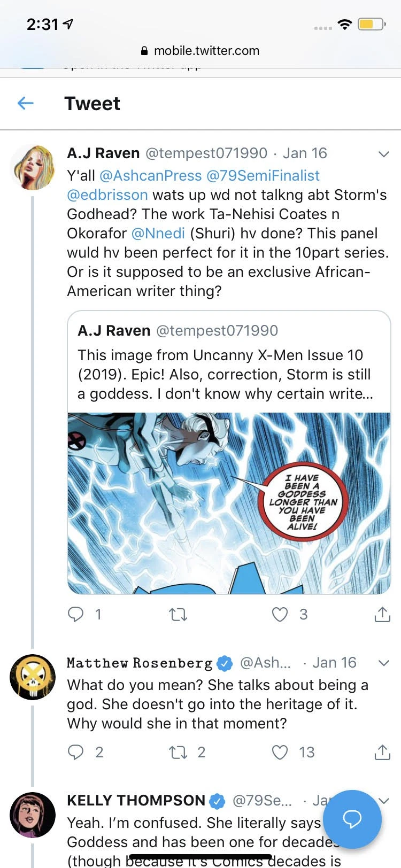This screenshot has width=401, height=868.
Task: Share Matthew Rosenberg's tweet
Action: click(382, 752)
